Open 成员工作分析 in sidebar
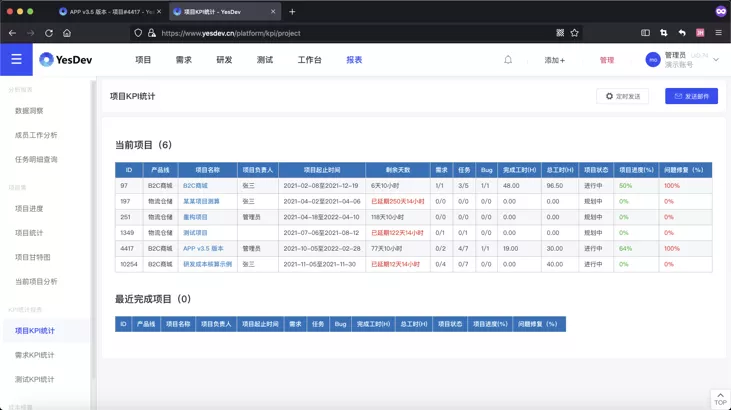Viewport: 731px width, 410px height. tap(36, 135)
